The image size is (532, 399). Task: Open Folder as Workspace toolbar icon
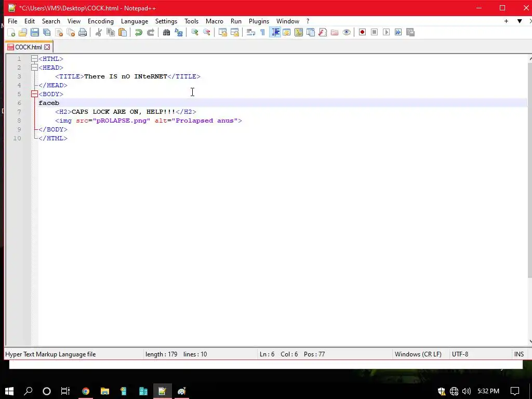tap(335, 32)
